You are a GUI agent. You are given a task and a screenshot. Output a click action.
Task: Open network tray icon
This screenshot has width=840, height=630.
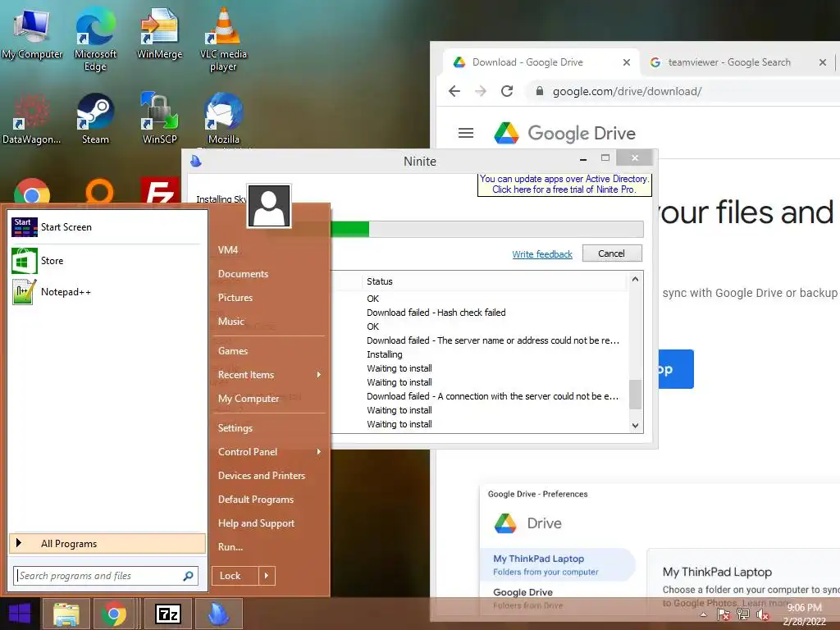pos(743,614)
